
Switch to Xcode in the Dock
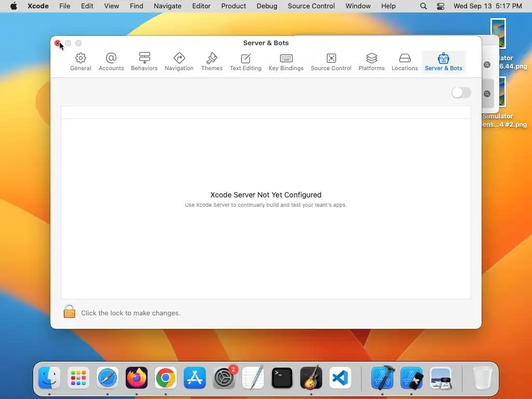[x=382, y=378]
